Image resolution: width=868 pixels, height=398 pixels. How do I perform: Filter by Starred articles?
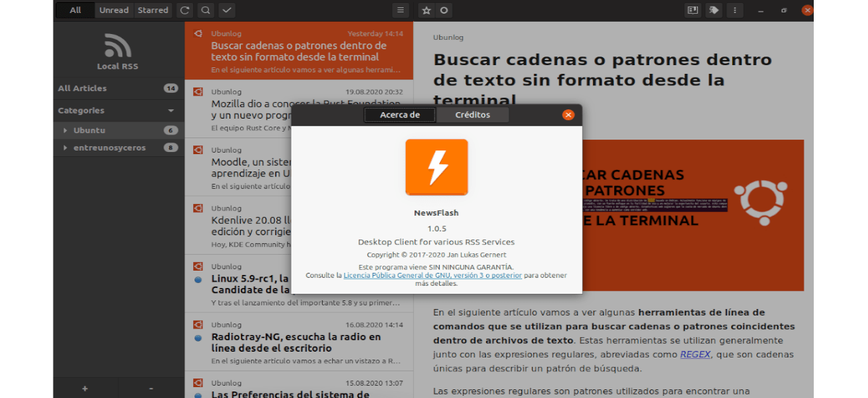[153, 10]
